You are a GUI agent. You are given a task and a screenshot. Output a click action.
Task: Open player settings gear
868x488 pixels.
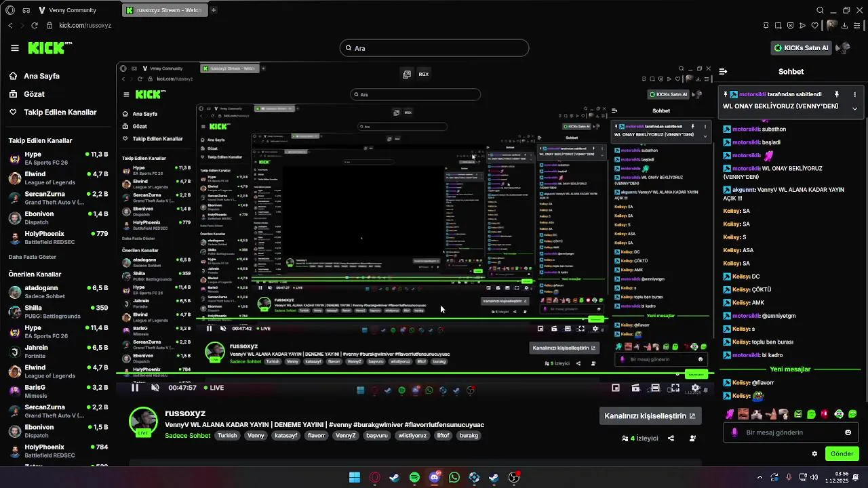pos(695,388)
